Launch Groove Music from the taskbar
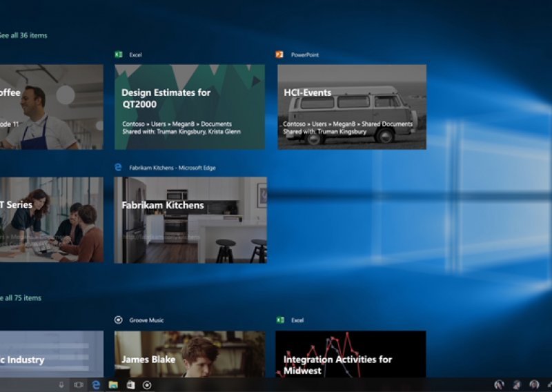The image size is (552, 392). click(x=147, y=385)
